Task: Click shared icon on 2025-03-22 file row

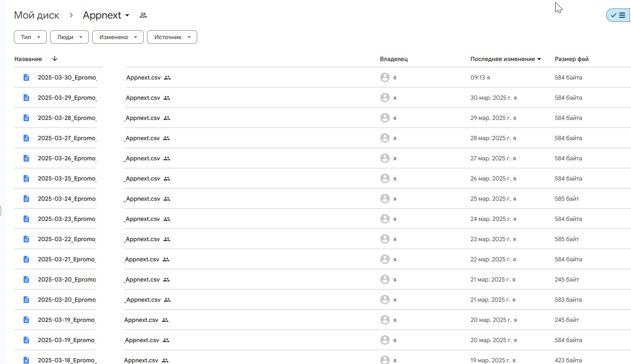Action: 167,239
